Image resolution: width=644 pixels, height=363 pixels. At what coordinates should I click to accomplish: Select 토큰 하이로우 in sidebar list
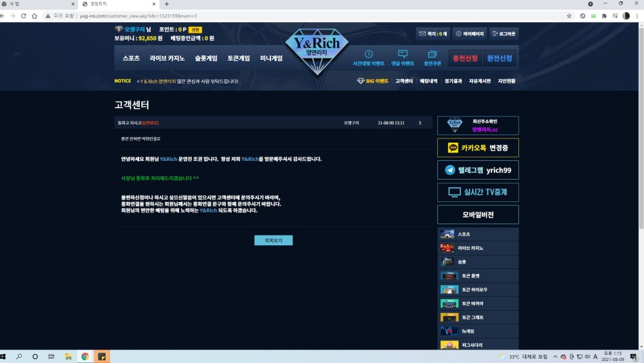tap(478, 290)
